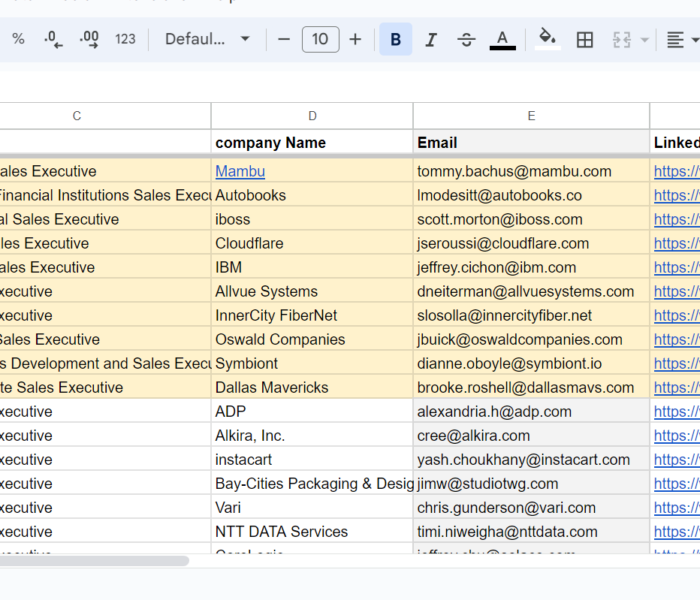Viewport: 700px width, 600px height.
Task: Select the Allvue Systems cell
Action: [x=312, y=292]
